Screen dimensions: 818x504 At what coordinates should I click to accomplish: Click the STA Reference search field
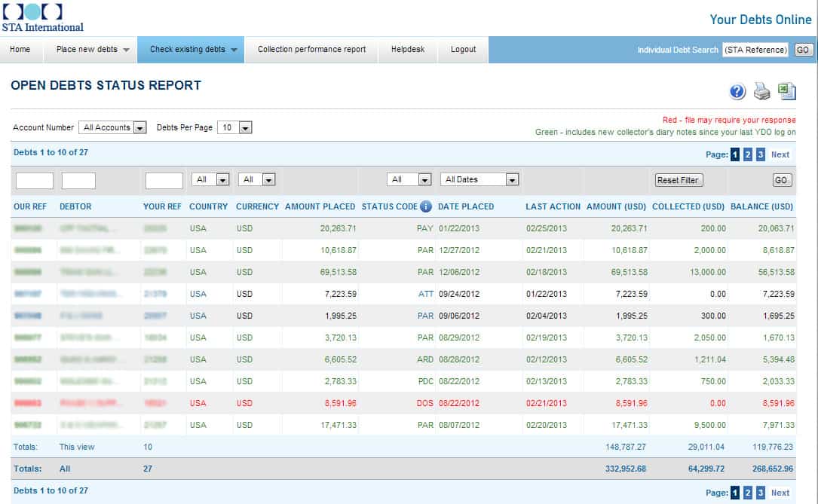(x=754, y=50)
